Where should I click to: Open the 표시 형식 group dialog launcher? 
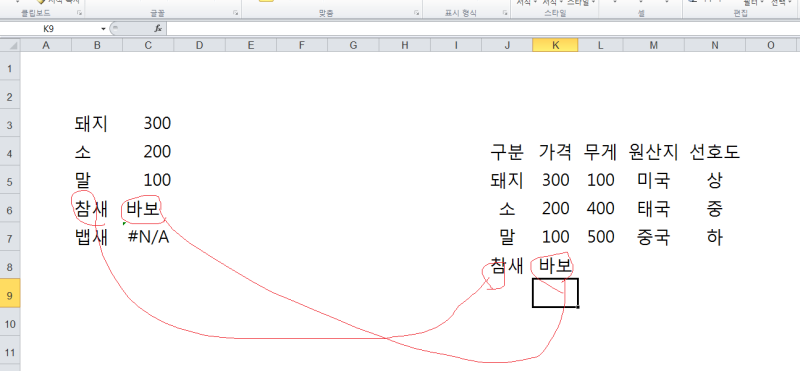coord(505,13)
